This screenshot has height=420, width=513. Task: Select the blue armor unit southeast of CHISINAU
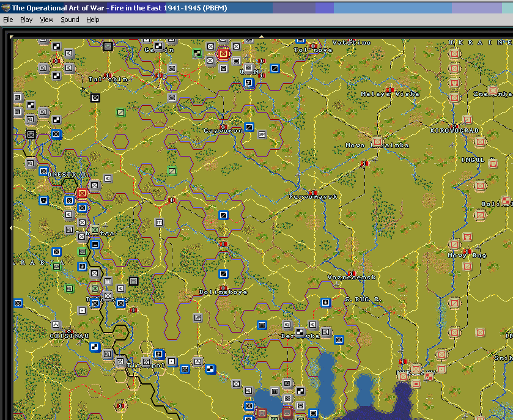[x=95, y=347]
